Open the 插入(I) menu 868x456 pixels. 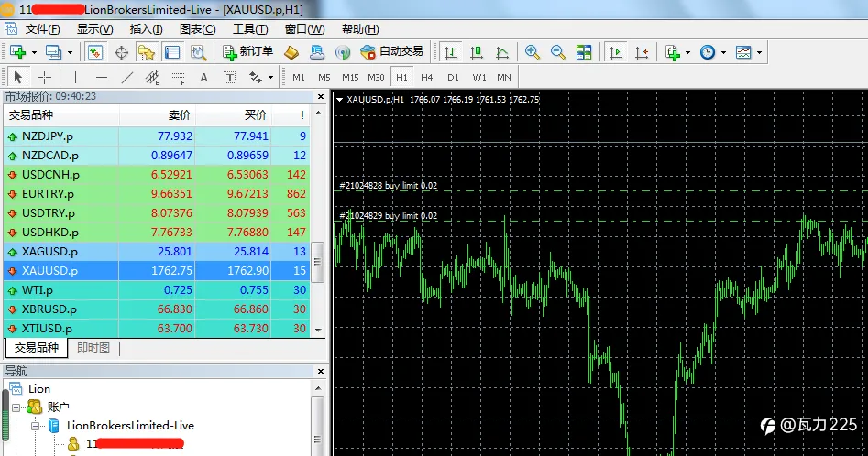pyautogui.click(x=146, y=29)
